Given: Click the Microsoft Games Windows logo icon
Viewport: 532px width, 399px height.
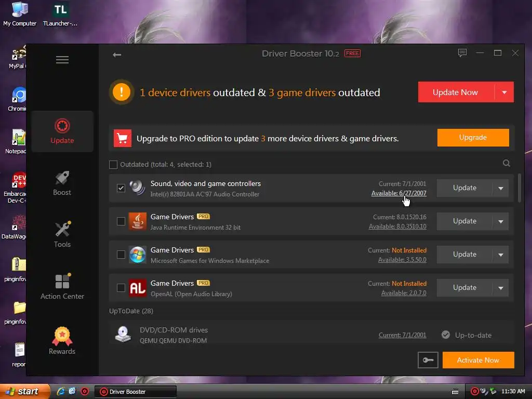Looking at the screenshot, I should tap(137, 255).
